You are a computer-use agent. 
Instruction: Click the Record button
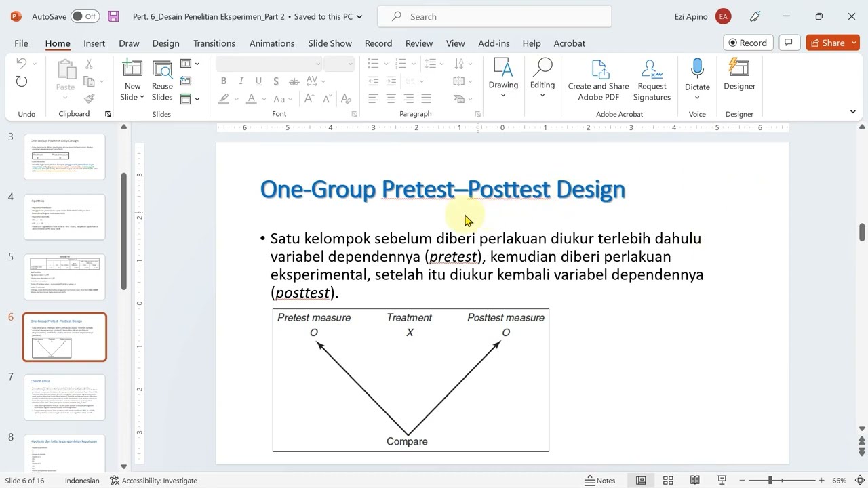748,43
